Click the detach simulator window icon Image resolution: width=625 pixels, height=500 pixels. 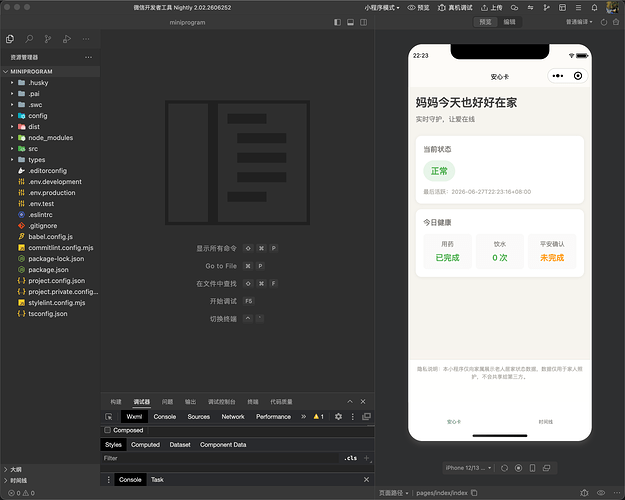click(546, 468)
